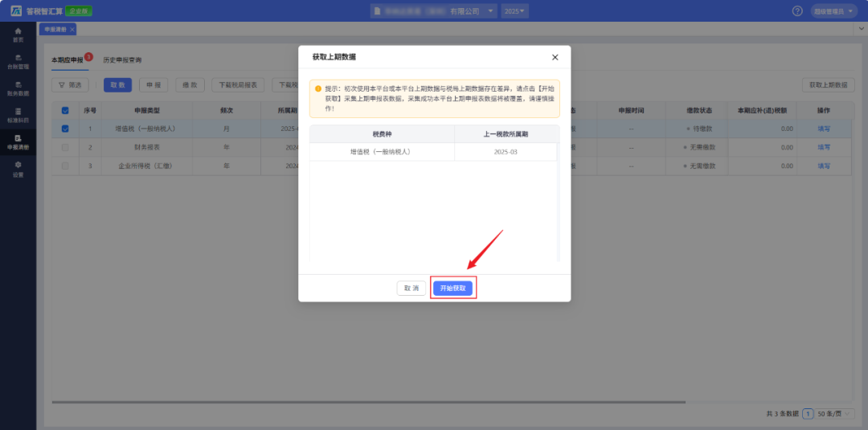Toggle the select-all checkbox in table header
The height and width of the screenshot is (430, 868).
(65, 110)
